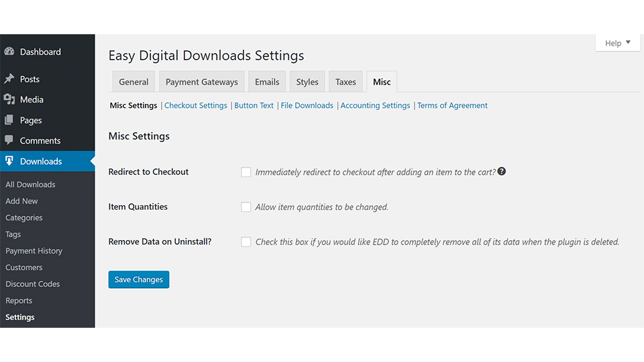
Task: Click the Dashboard gauge icon
Action: point(9,52)
